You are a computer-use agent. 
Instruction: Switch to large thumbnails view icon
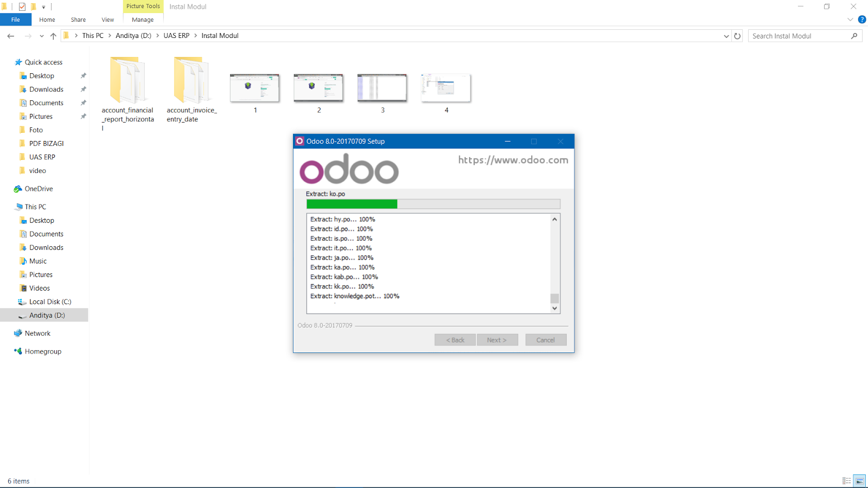(x=860, y=481)
